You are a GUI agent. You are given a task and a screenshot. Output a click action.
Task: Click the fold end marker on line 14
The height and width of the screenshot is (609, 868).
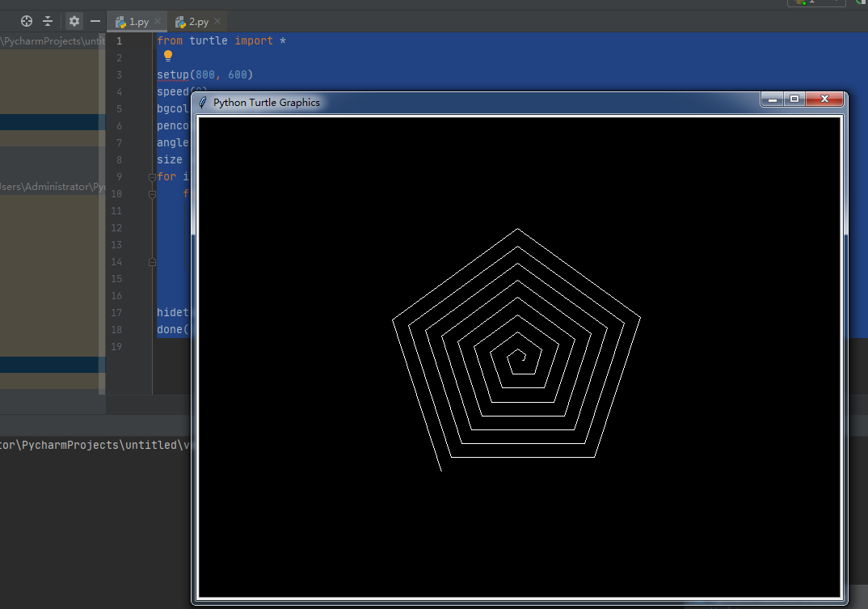click(152, 262)
